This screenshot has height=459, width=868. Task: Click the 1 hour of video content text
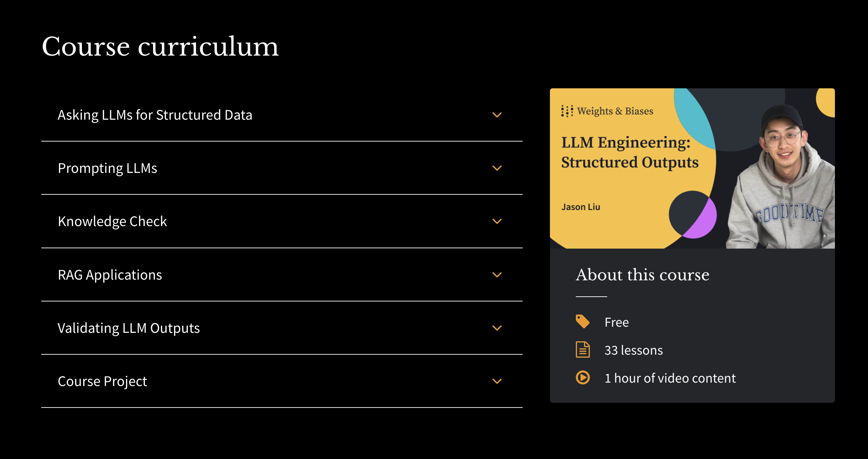point(670,378)
